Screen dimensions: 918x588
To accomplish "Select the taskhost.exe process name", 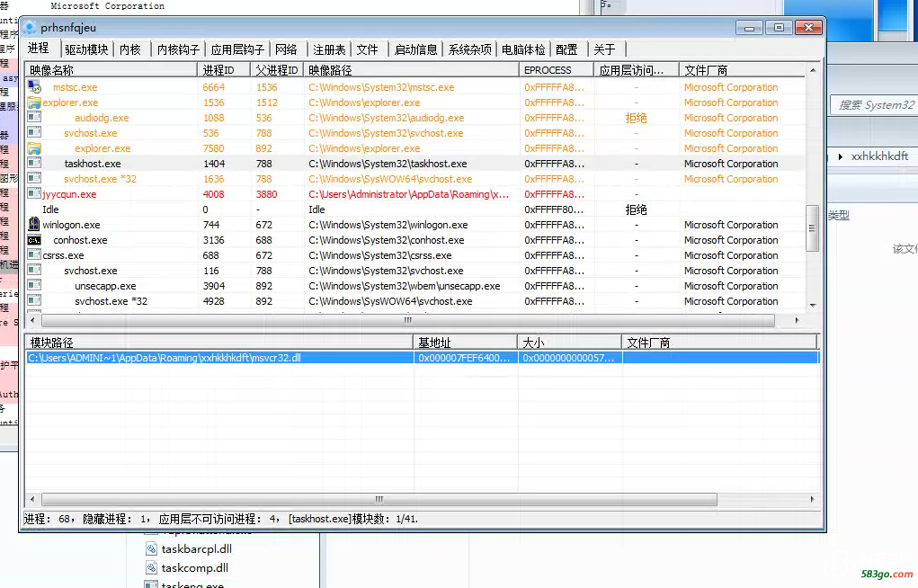I will pyautogui.click(x=93, y=164).
